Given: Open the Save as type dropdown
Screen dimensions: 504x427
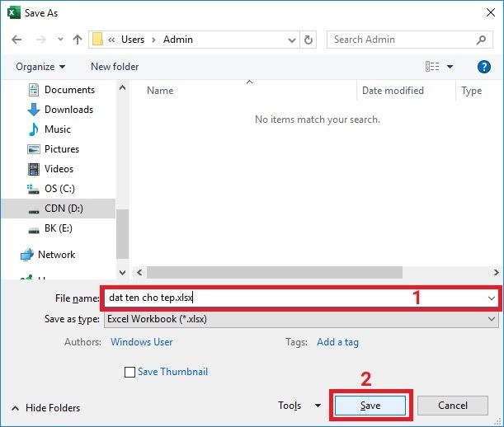Looking at the screenshot, I should tap(301, 319).
